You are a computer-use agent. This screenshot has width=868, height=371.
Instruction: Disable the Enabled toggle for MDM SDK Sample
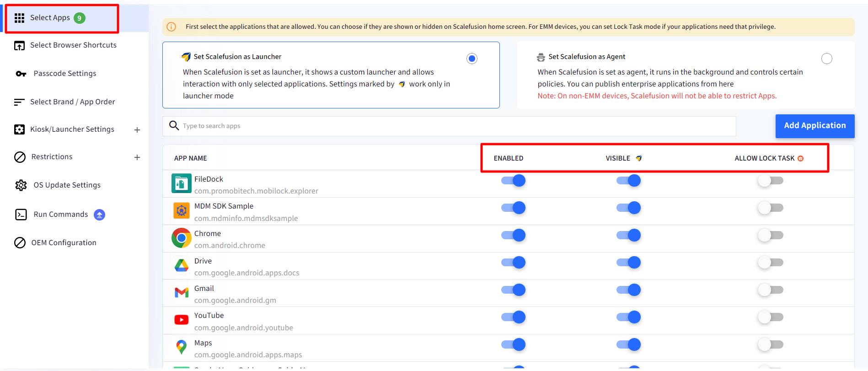(513, 208)
